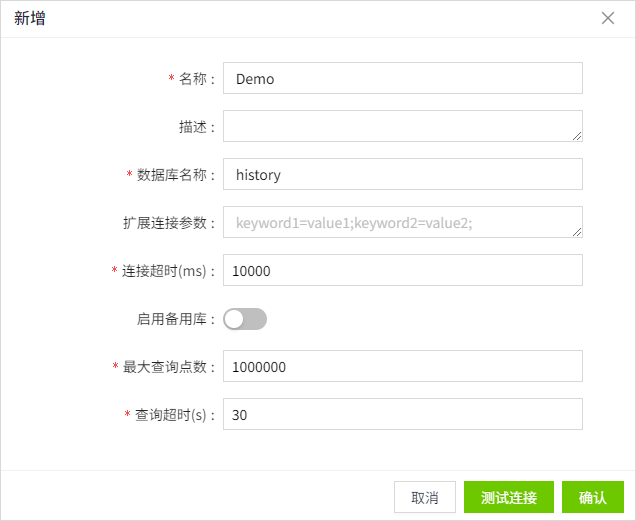The image size is (636, 521).
Task: Click the 数据库名称 label text
Action: (x=171, y=175)
